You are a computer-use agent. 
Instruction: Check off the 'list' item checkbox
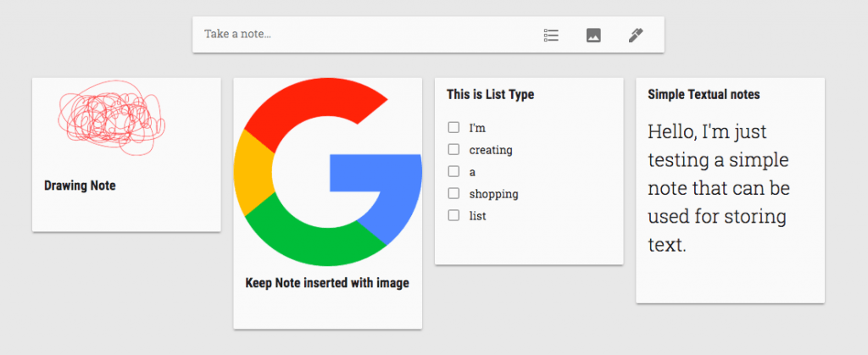(x=454, y=216)
